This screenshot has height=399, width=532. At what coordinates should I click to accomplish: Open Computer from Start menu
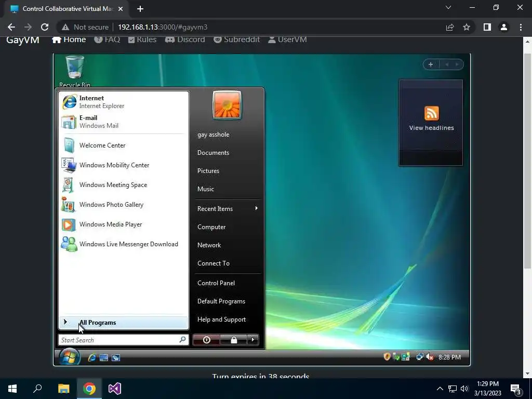pos(211,227)
